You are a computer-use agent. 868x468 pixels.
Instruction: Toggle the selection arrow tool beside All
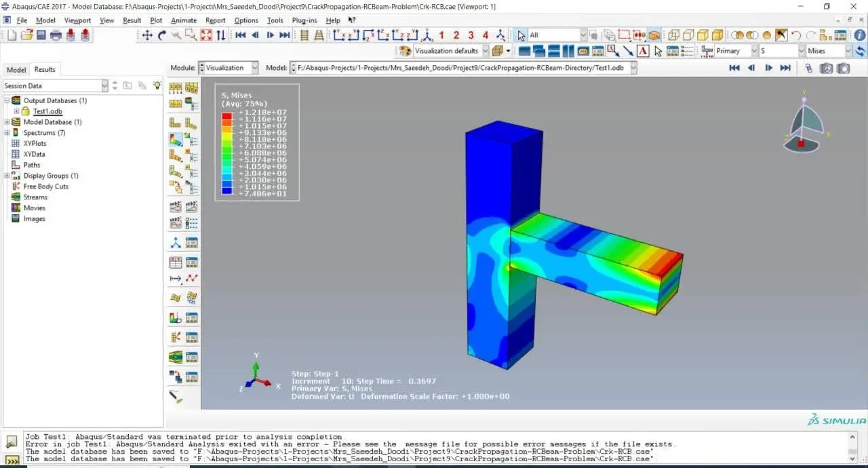click(520, 35)
